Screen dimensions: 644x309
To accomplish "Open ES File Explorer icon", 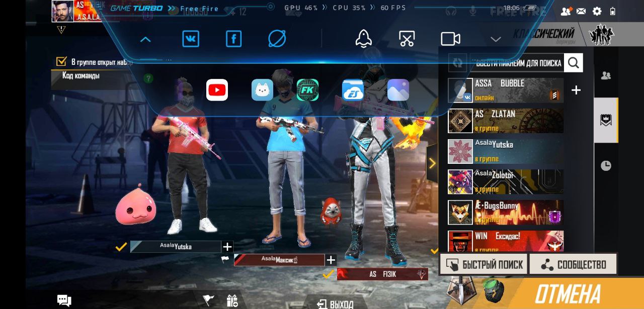I will pos(353,90).
